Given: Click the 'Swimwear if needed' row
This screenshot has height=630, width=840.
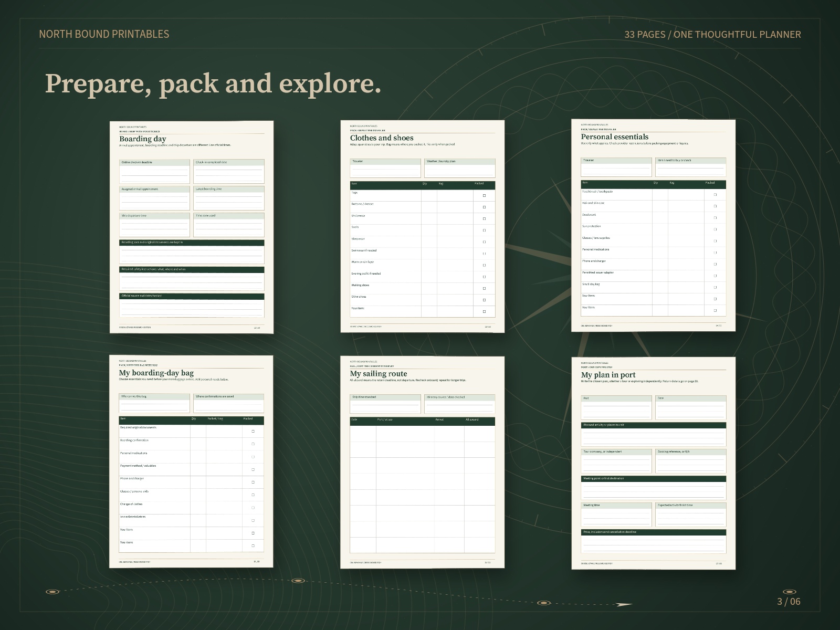Looking at the screenshot, I should click(423, 254).
